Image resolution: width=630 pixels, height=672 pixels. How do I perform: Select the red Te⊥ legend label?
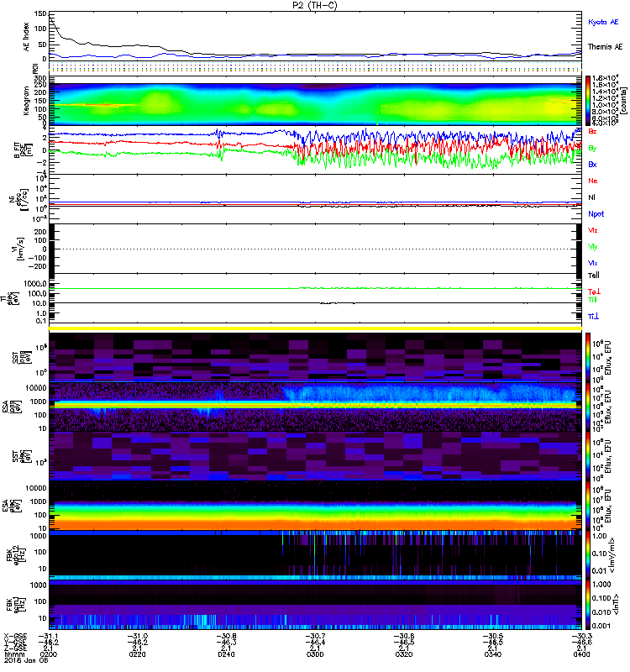594,291
